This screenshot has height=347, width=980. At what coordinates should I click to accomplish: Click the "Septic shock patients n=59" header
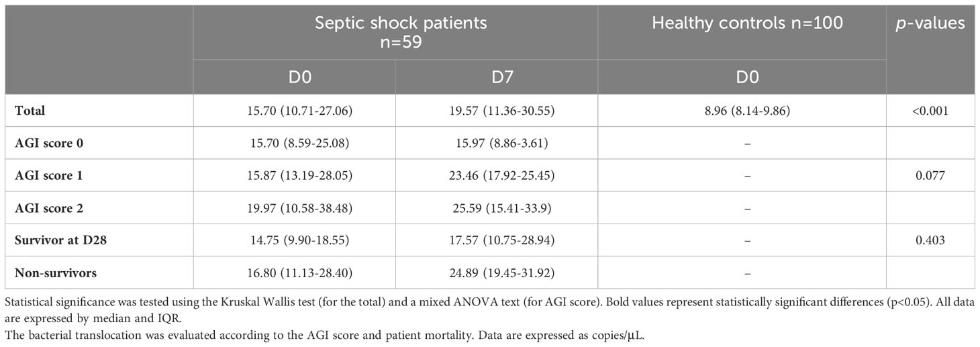(x=401, y=31)
